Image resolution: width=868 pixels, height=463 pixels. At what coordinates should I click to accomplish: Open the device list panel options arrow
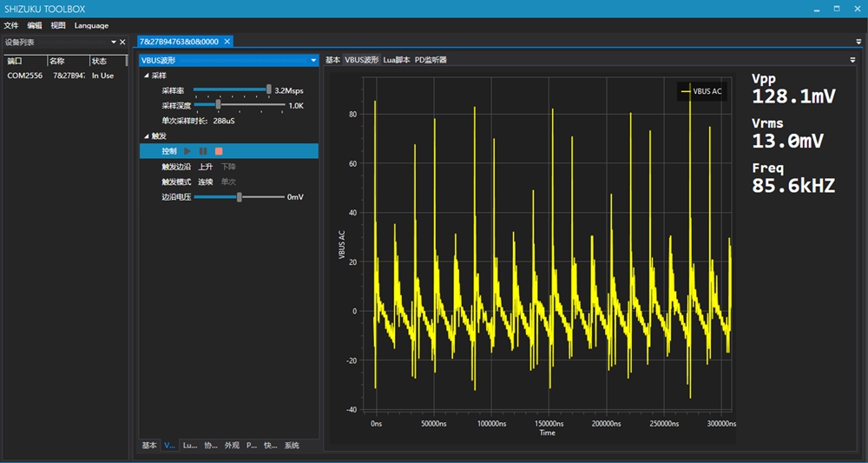coord(112,42)
